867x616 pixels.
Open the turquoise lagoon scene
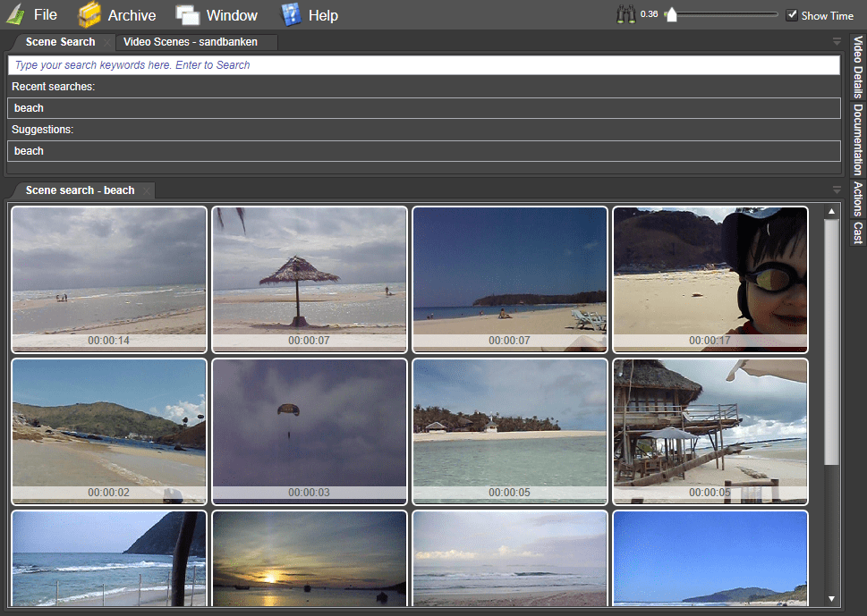[510, 432]
